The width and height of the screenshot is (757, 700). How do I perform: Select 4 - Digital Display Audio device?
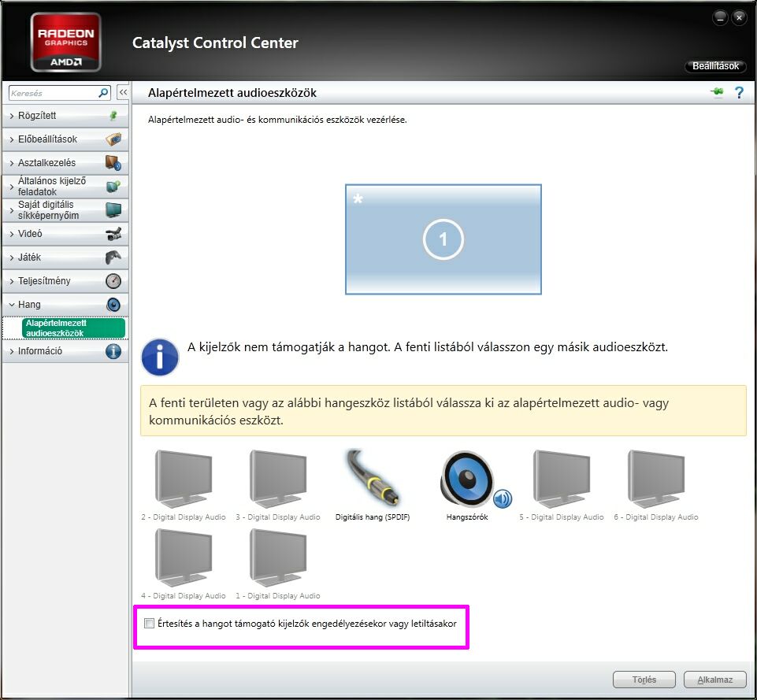click(184, 564)
